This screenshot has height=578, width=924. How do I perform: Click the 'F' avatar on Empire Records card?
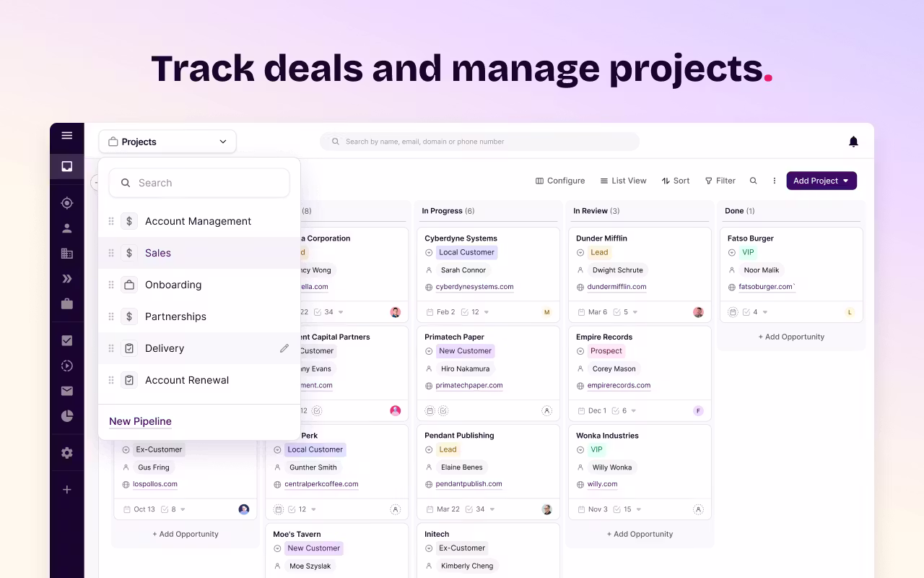click(x=699, y=410)
